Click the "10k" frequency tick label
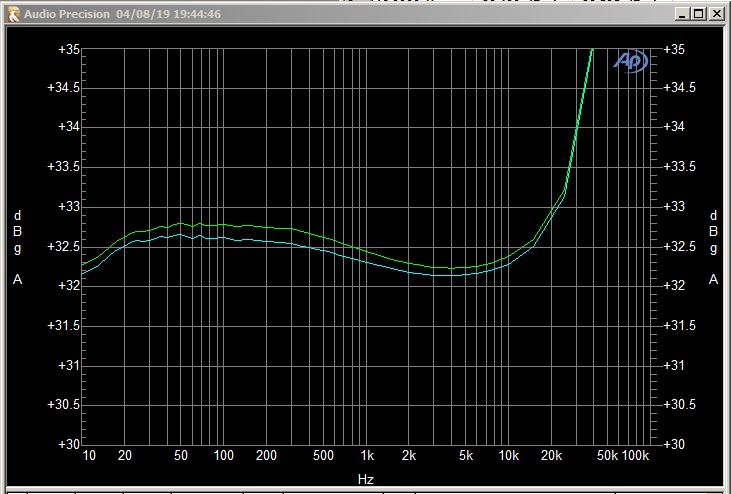Screen dimensions: 731x494 [x=509, y=455]
